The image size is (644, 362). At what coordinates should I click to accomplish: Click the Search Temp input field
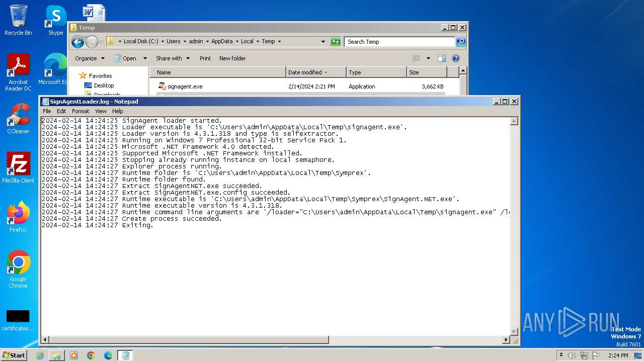tap(400, 42)
